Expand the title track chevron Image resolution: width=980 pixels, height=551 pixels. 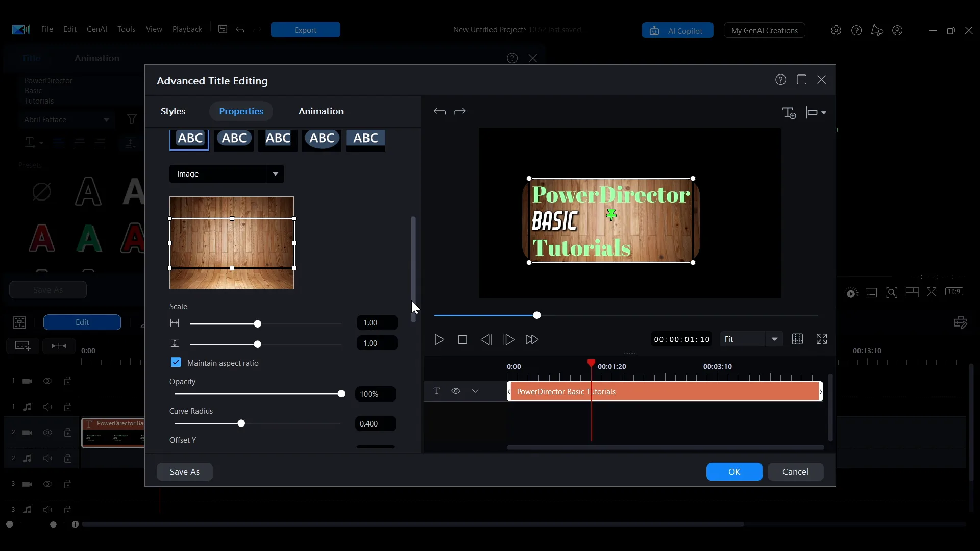click(475, 391)
